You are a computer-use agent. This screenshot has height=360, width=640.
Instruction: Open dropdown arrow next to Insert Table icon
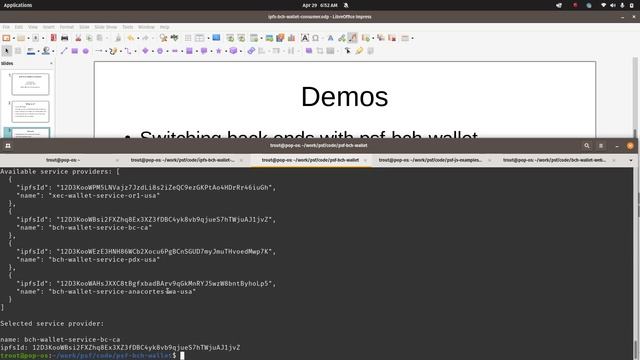(x=208, y=38)
